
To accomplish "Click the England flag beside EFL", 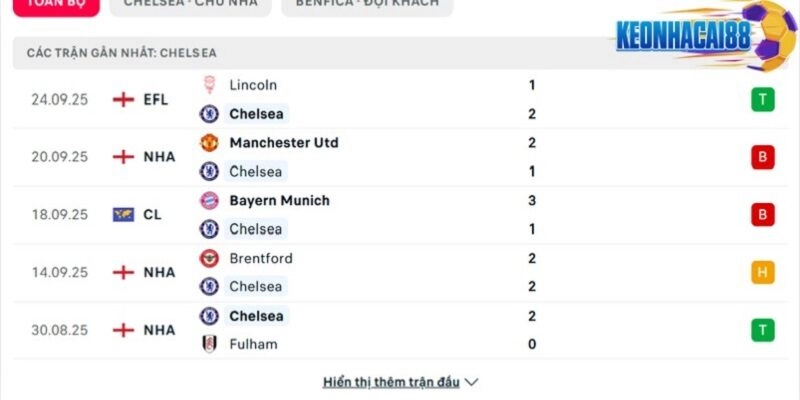I will click(124, 99).
